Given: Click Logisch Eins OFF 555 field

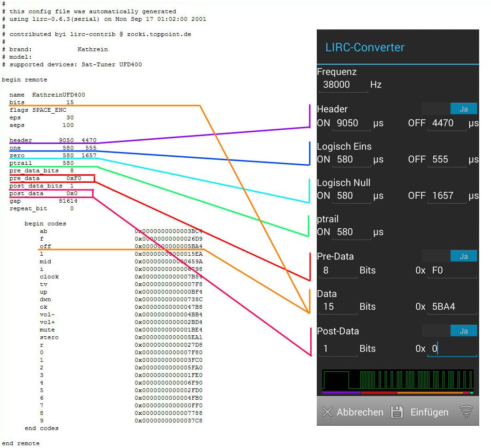Looking at the screenshot, I should [446, 160].
